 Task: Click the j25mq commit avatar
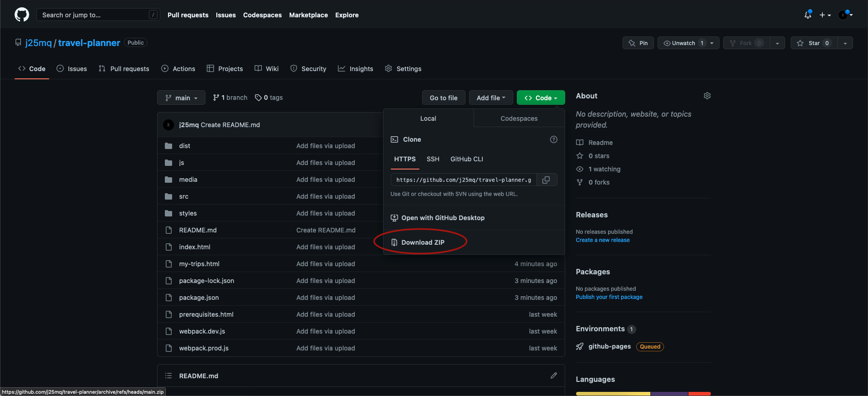168,125
